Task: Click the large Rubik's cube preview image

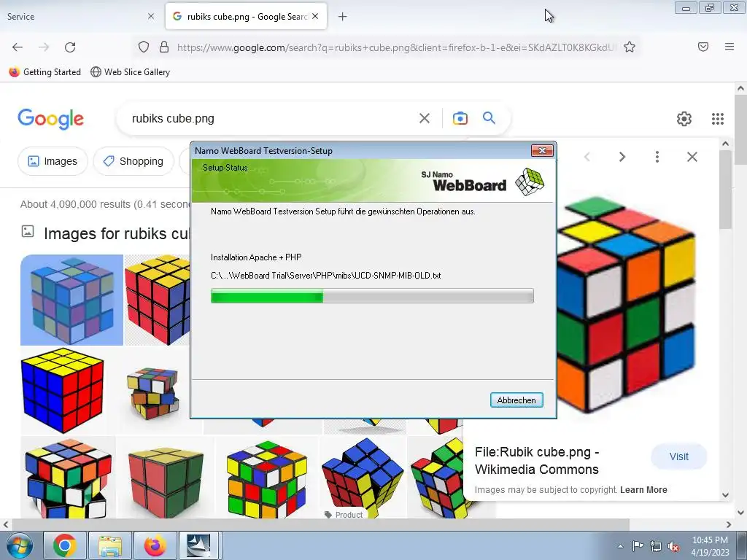Action: tap(627, 305)
